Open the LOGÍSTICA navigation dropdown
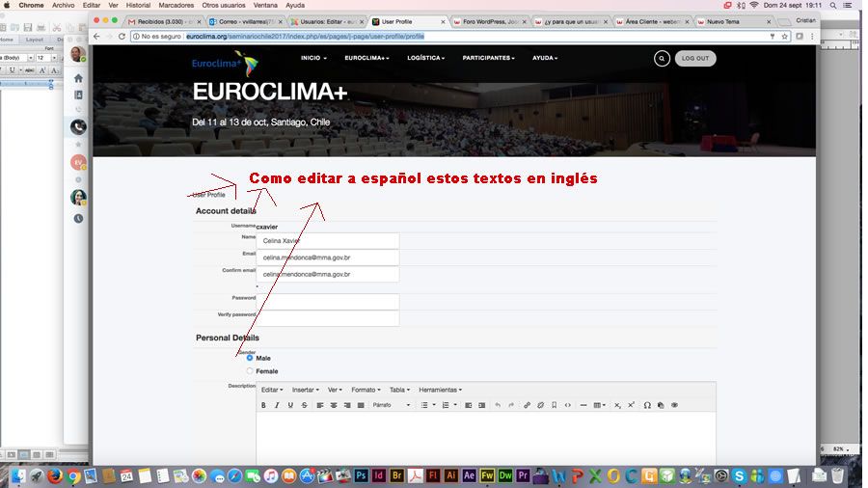 [425, 58]
